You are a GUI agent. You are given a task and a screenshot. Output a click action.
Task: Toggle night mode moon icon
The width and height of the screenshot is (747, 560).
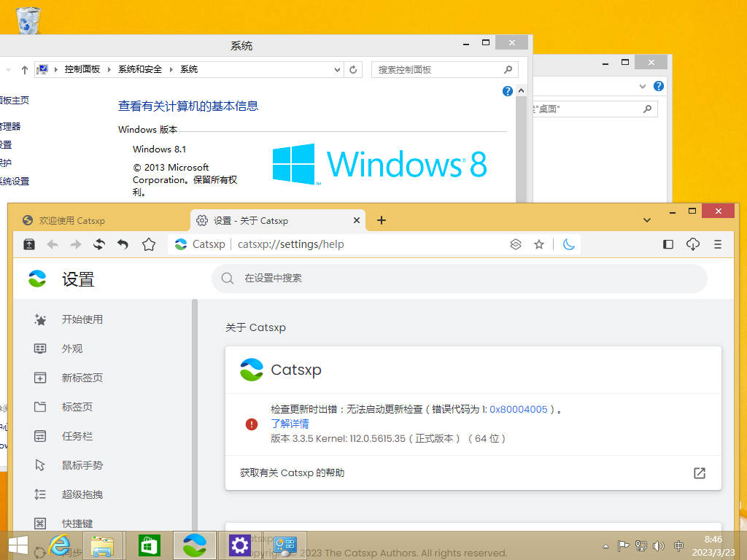(568, 244)
